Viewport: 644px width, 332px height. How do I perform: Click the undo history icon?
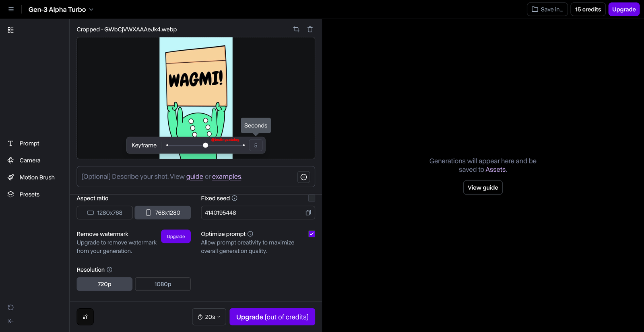point(10,307)
